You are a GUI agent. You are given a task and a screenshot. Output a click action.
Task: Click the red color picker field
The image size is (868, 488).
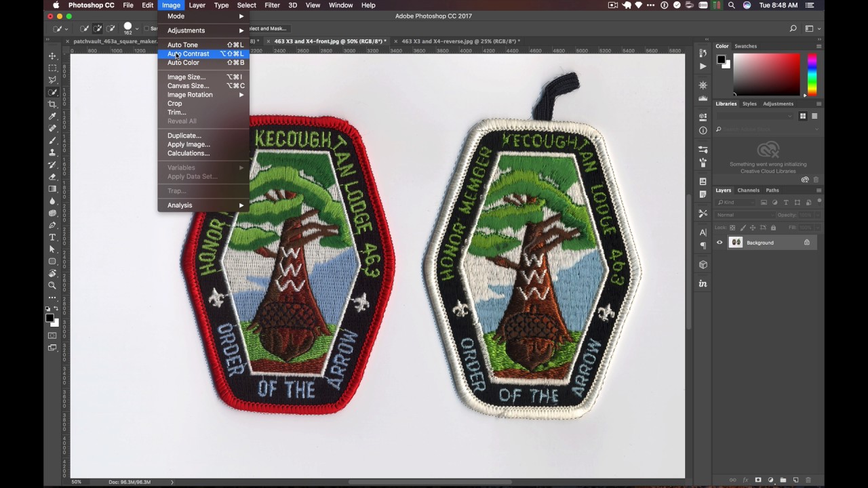coord(767,75)
